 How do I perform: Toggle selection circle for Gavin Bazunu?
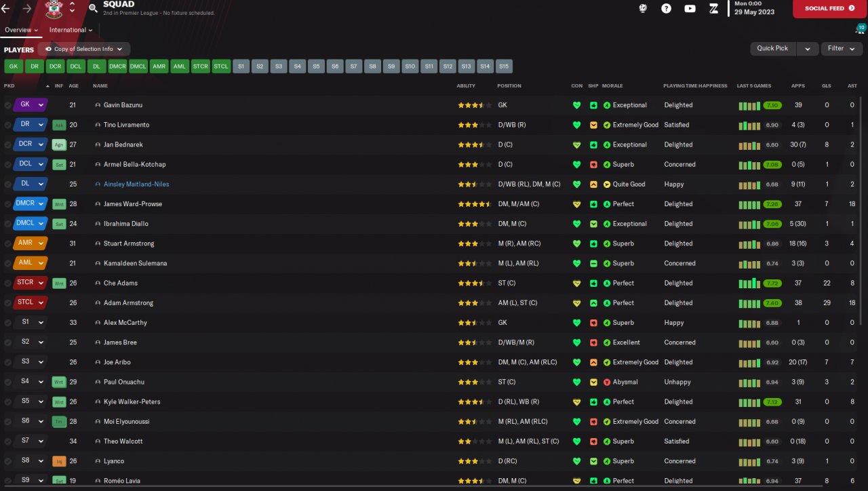pyautogui.click(x=7, y=106)
